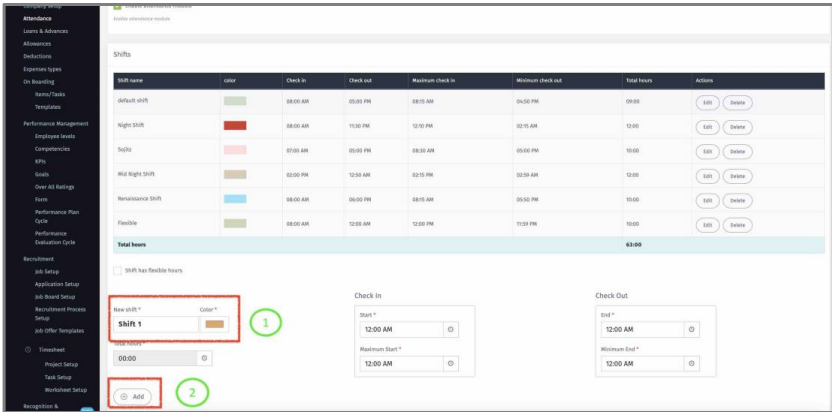Select Deductions from the sidebar menu
The image size is (832, 412).
36,57
